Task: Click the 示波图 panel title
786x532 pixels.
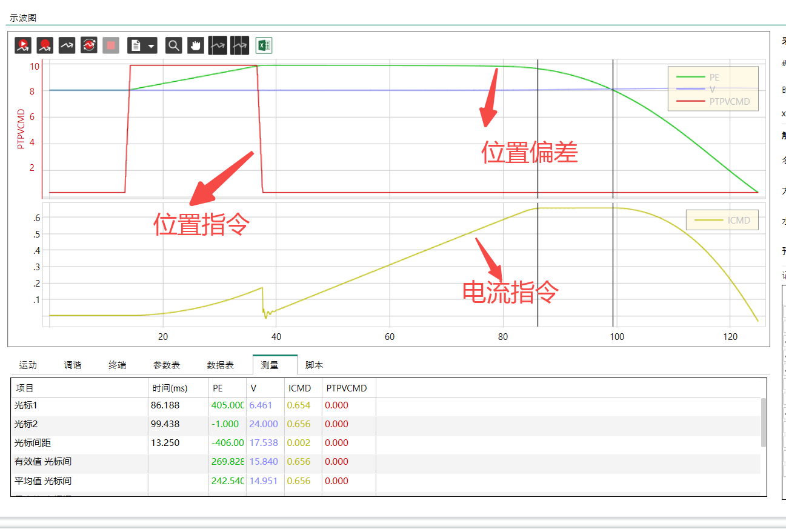Action: click(24, 18)
